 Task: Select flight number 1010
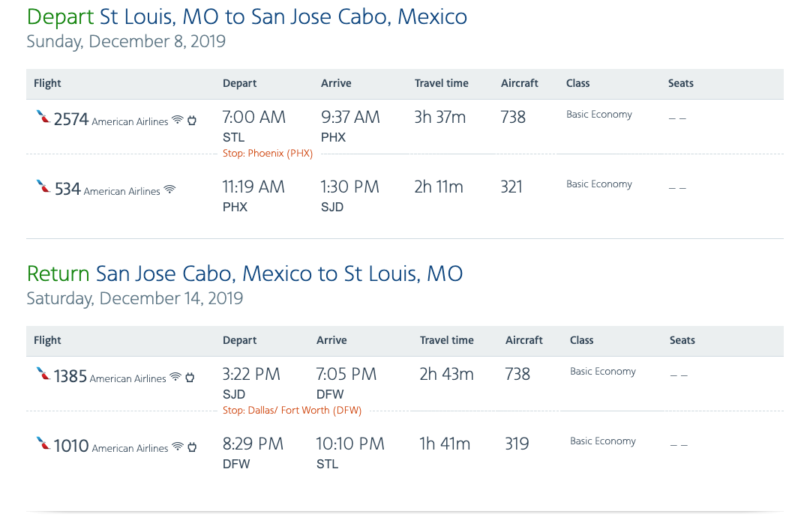(x=71, y=446)
